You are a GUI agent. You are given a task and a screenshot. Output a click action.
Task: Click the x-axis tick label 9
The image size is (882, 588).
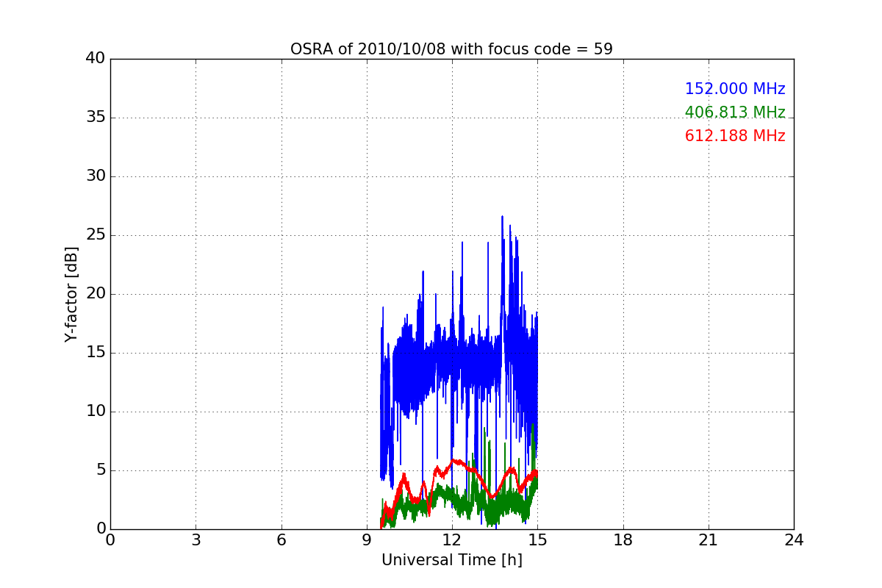tap(367, 540)
